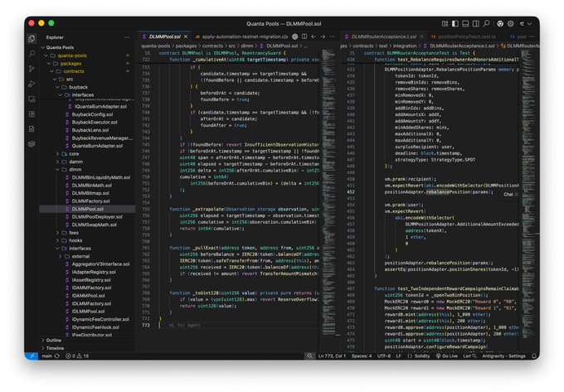Click the customize layout icon in title bar
This screenshot has height=392, width=564.
[445, 24]
